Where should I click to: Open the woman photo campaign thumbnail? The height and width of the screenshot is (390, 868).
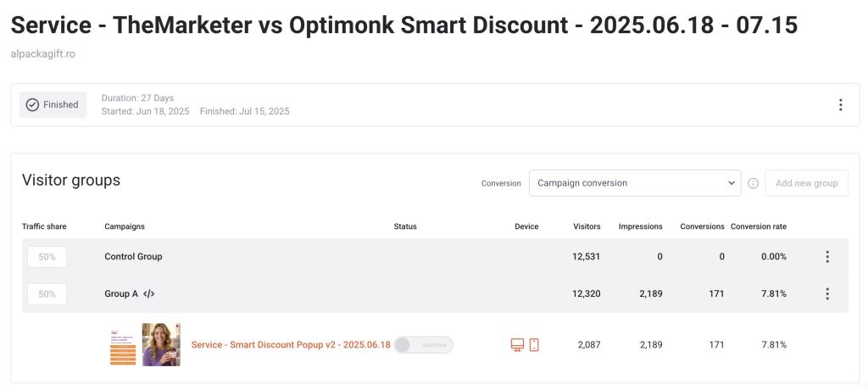point(161,345)
